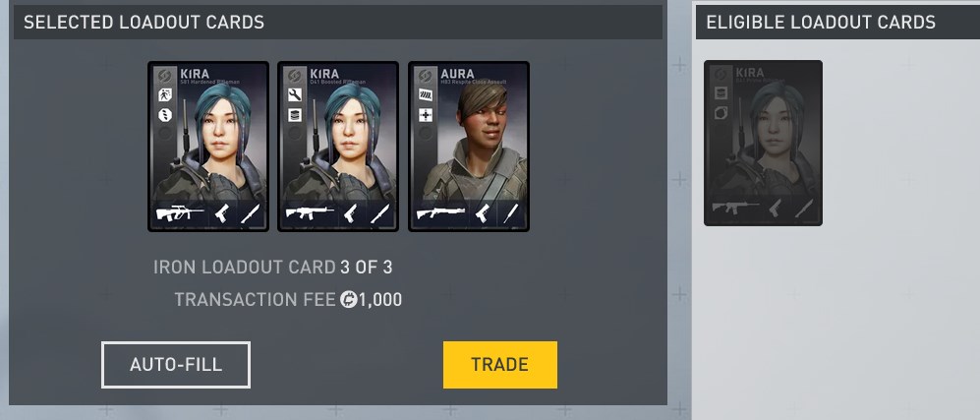Select the Kira D41 Boosted Rifleman card
The width and height of the screenshot is (980, 420).
click(x=338, y=147)
